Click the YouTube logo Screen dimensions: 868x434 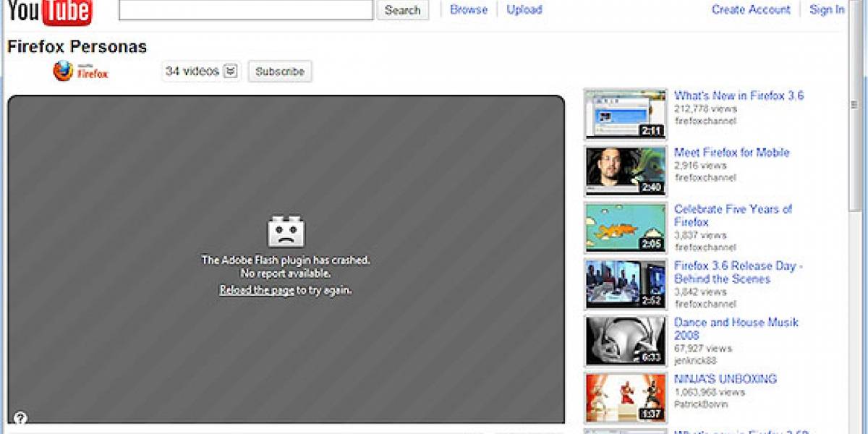(x=50, y=12)
